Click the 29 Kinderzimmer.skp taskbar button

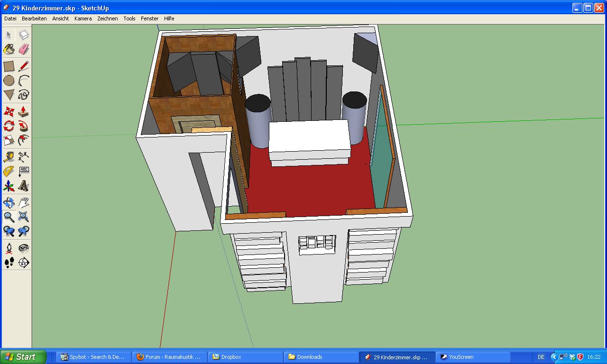pos(397,357)
